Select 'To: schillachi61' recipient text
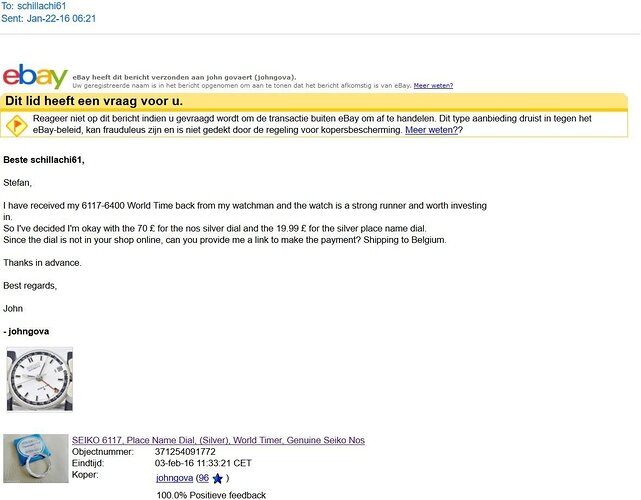 [34, 6]
